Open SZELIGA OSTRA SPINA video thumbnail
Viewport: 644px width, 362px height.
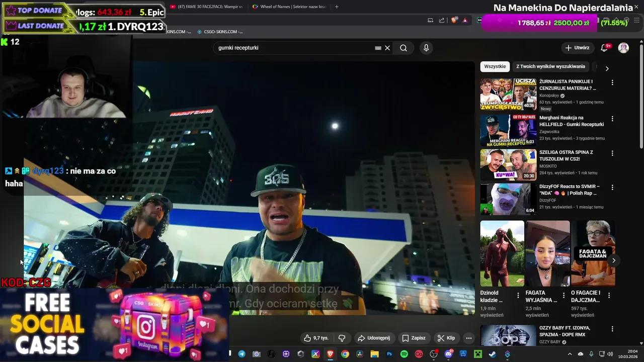pos(508,164)
